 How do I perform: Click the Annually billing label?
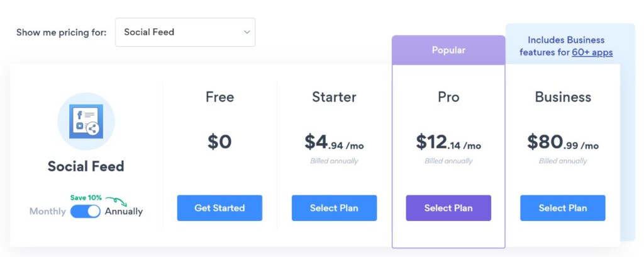click(x=124, y=212)
